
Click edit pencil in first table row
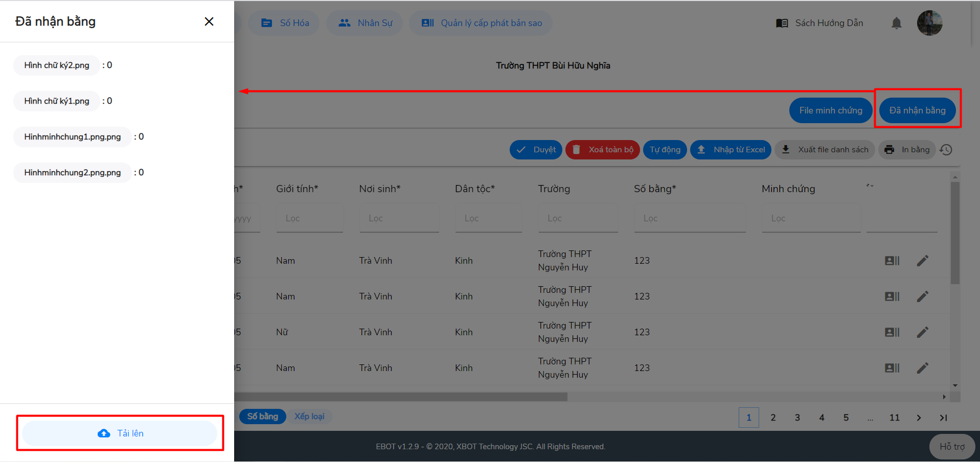pyautogui.click(x=922, y=261)
